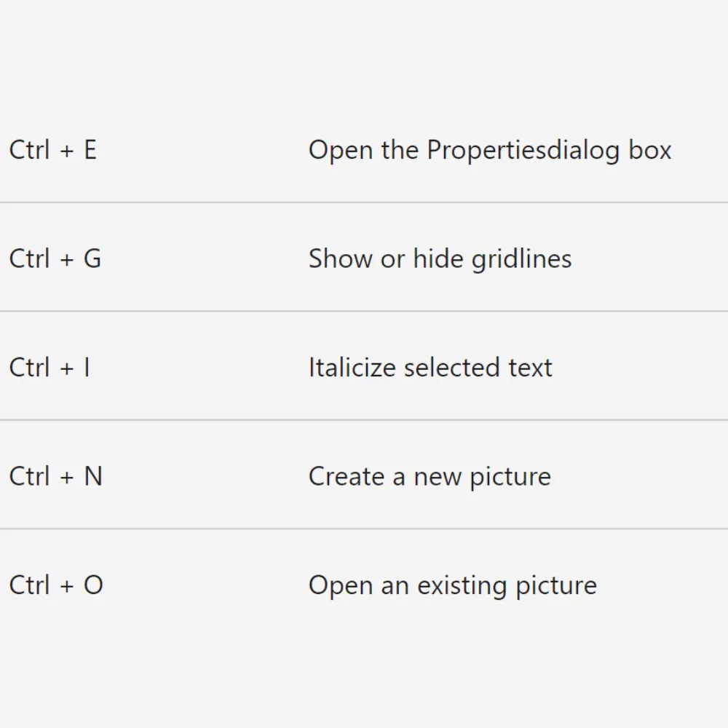
Task: Click the Ctrl + E shortcut text
Action: click(52, 150)
